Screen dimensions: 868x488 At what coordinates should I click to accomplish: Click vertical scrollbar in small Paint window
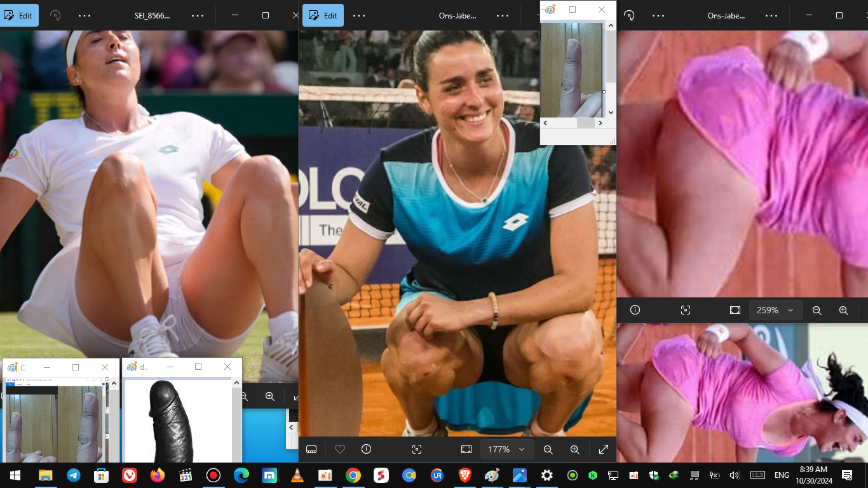click(x=611, y=57)
